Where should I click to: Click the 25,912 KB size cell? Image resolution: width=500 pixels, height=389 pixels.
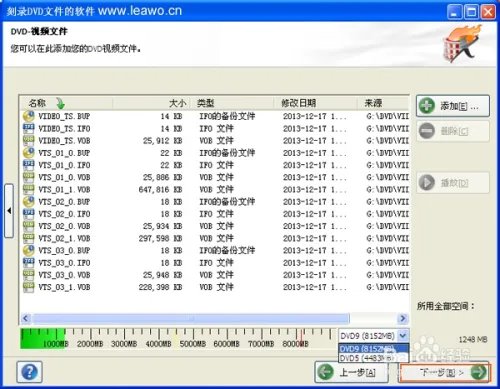tap(162, 141)
